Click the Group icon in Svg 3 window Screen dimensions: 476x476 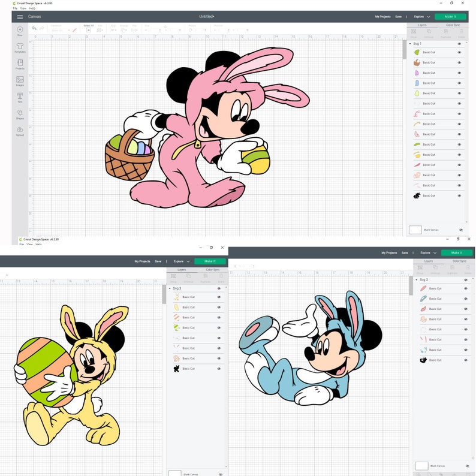coord(173,276)
